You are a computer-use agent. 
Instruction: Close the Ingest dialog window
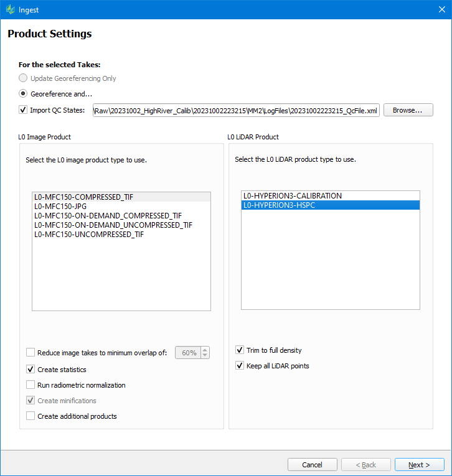437,10
